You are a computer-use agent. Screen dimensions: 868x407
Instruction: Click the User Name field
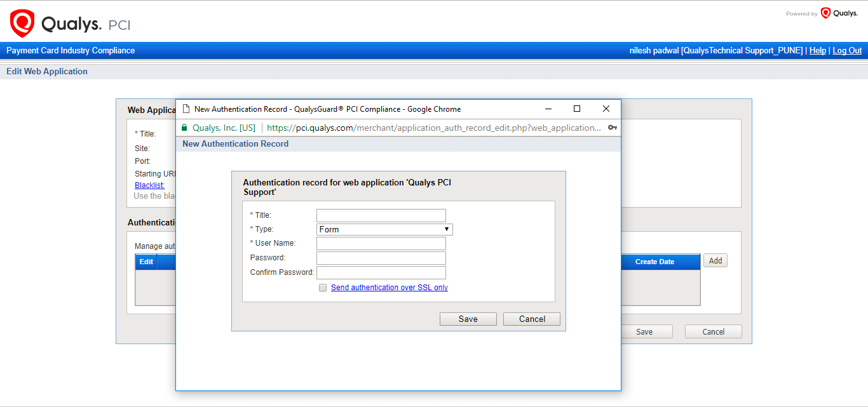point(381,243)
